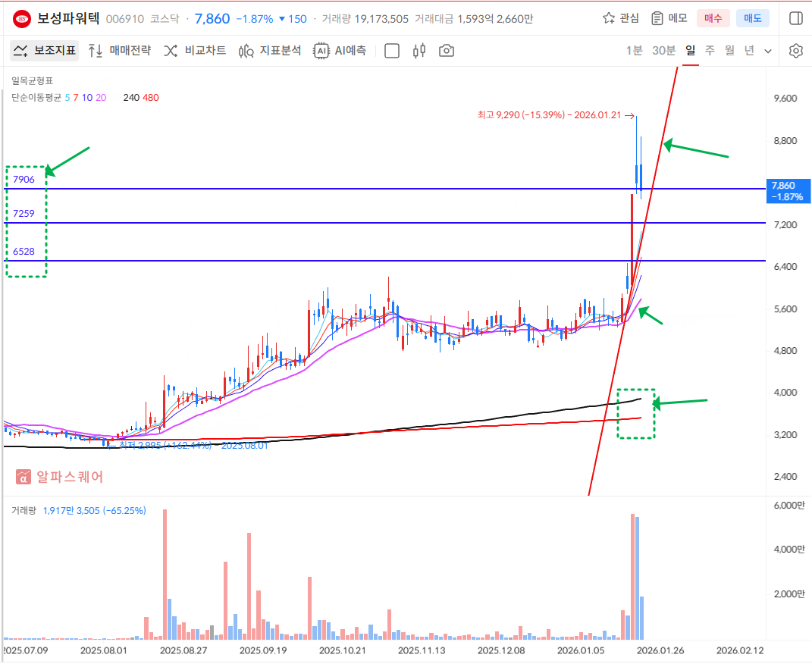Open chart settings gear icon

[x=795, y=51]
